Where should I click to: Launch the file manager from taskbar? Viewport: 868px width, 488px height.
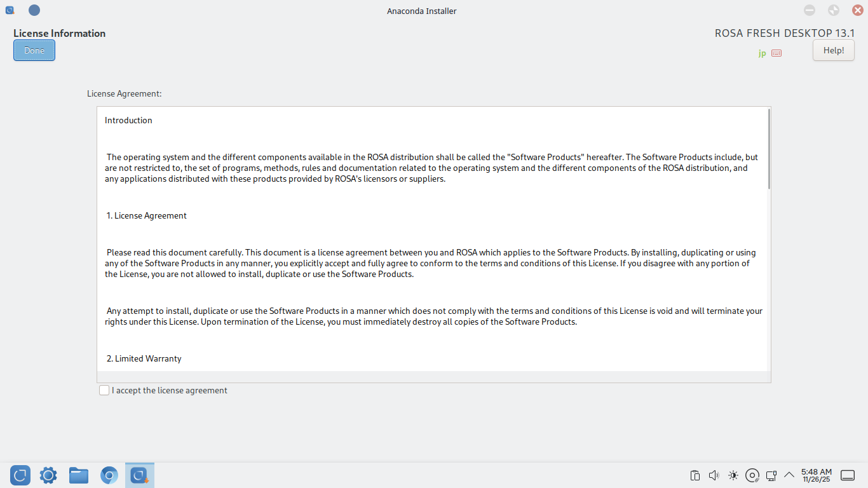click(x=79, y=475)
